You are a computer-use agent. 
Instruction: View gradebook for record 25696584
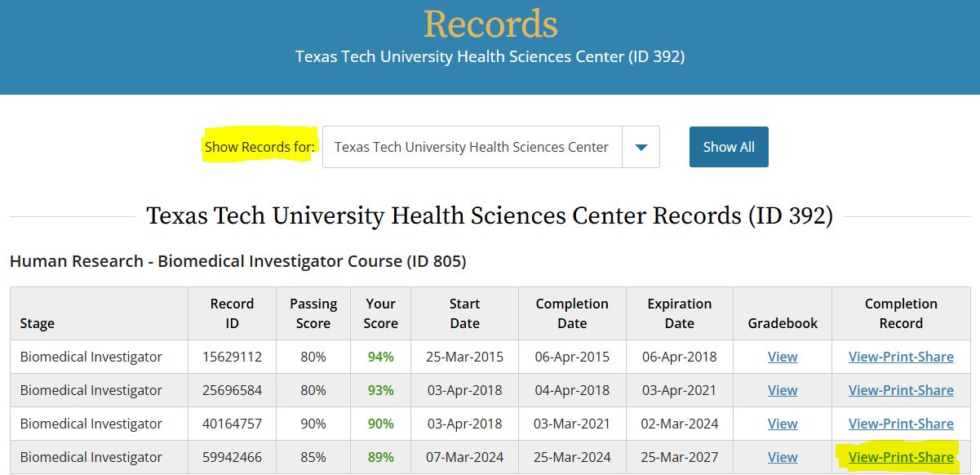pos(783,390)
